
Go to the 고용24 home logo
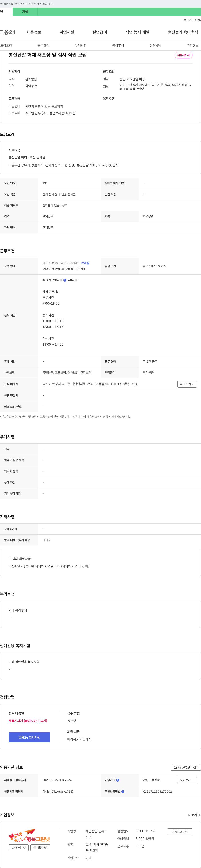pos(8,32)
